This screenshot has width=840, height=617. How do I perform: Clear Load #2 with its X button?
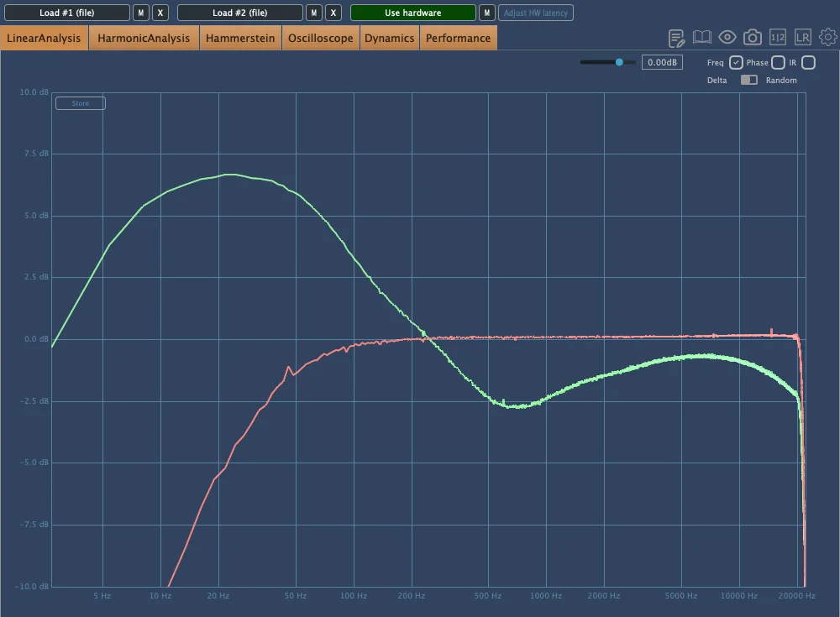point(333,13)
